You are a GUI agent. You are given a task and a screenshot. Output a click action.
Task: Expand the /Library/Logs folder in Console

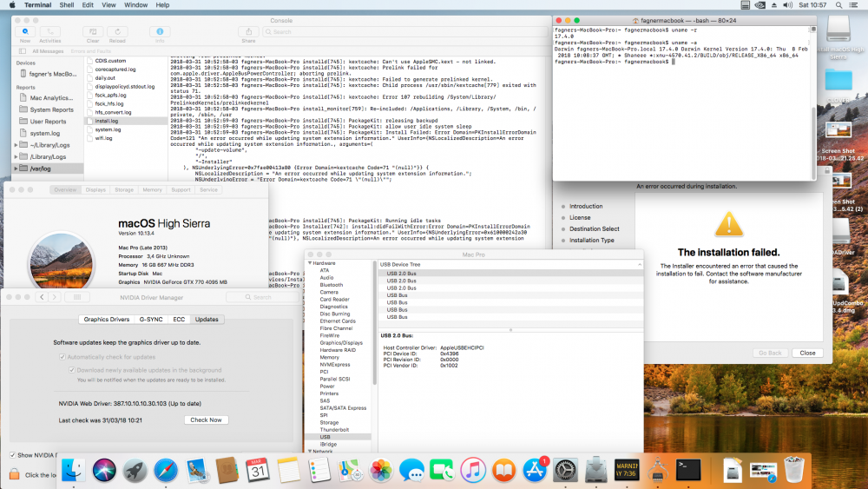coord(16,156)
